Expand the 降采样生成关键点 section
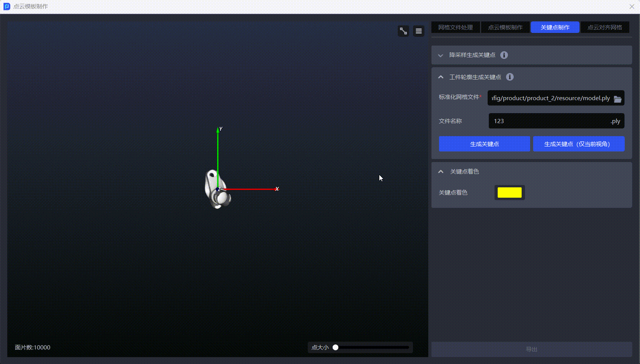This screenshot has height=364, width=640. [441, 55]
